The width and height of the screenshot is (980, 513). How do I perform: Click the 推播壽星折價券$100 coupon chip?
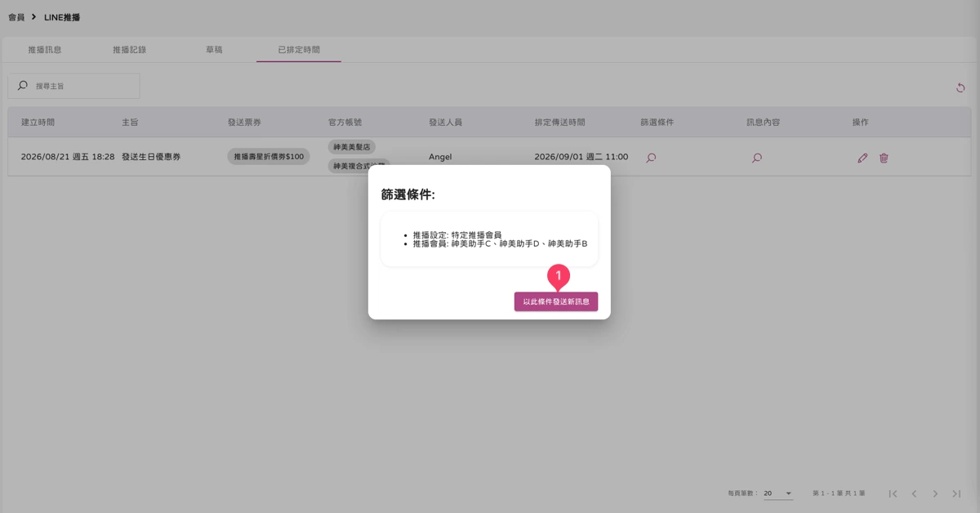[269, 157]
